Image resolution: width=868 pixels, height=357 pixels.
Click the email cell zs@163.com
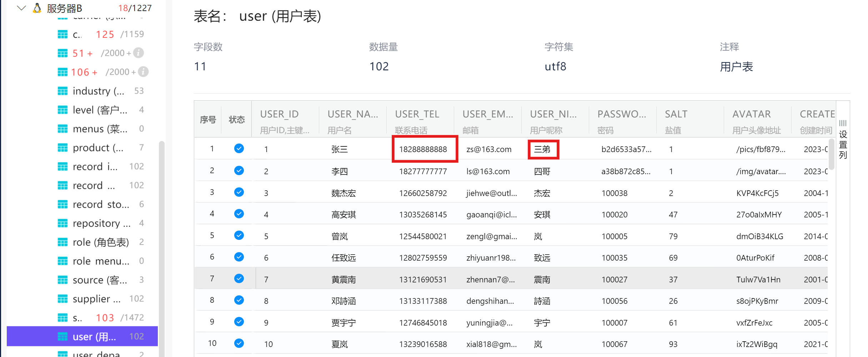click(488, 149)
